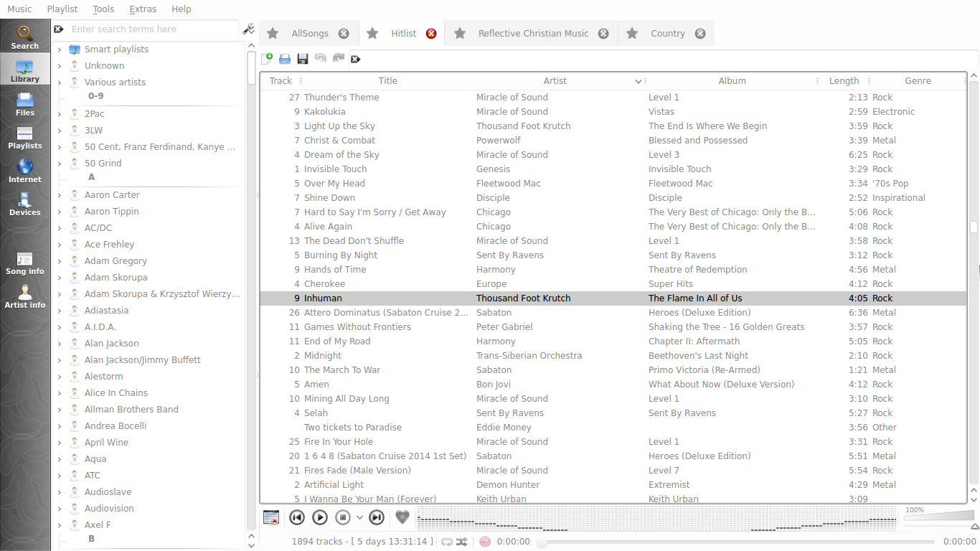Save the current playlist

click(x=303, y=59)
